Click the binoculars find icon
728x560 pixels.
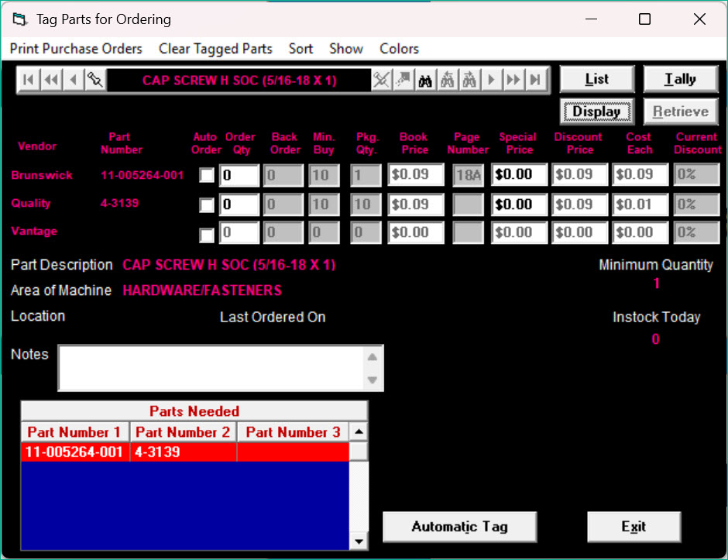pyautogui.click(x=424, y=80)
